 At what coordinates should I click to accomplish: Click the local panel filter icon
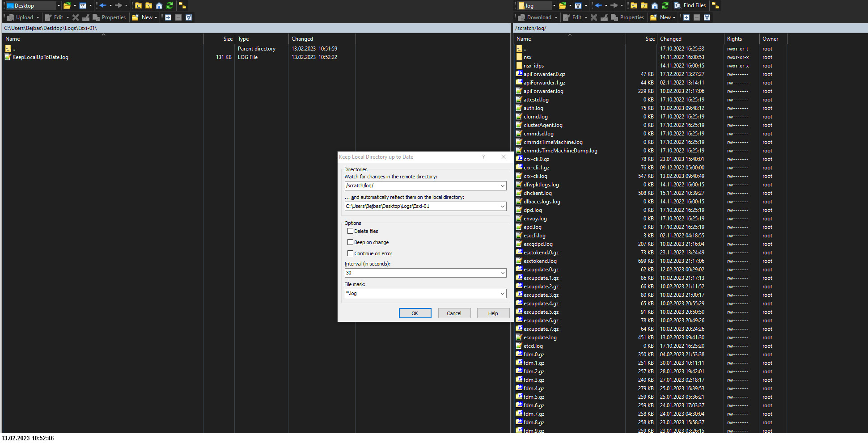[83, 5]
